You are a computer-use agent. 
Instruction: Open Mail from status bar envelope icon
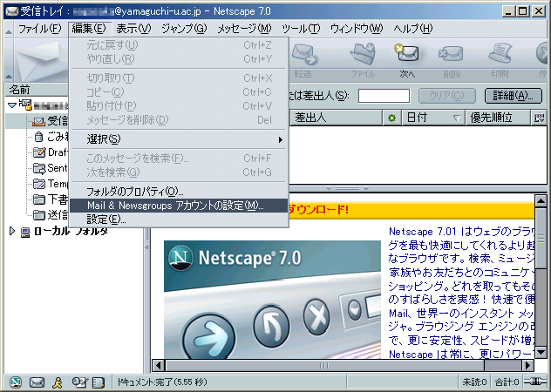coord(37,382)
